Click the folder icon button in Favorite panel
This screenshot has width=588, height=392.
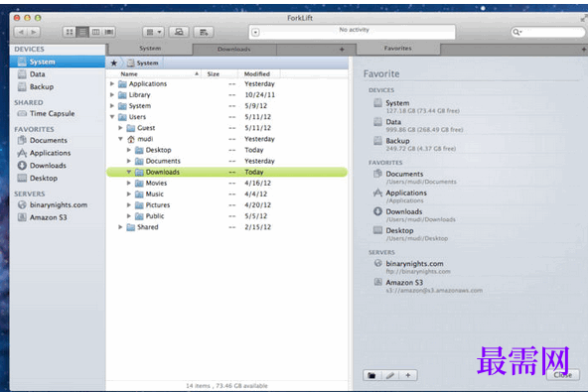pyautogui.click(x=372, y=375)
